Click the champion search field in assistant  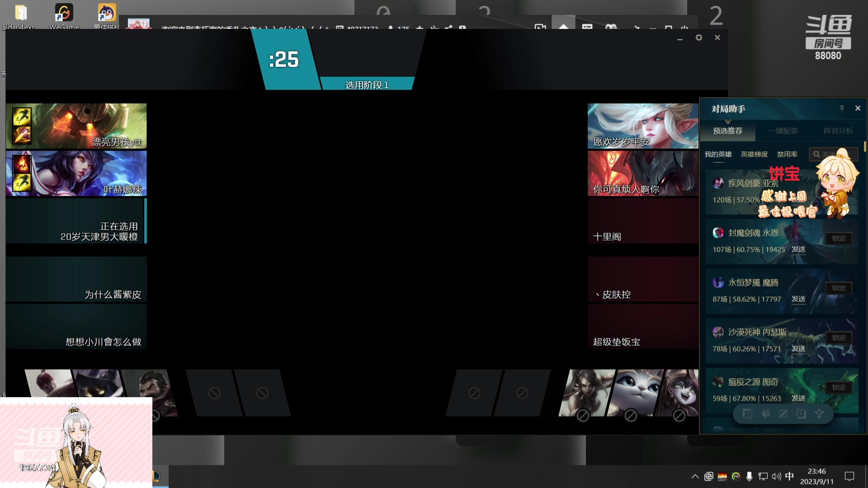(x=833, y=155)
